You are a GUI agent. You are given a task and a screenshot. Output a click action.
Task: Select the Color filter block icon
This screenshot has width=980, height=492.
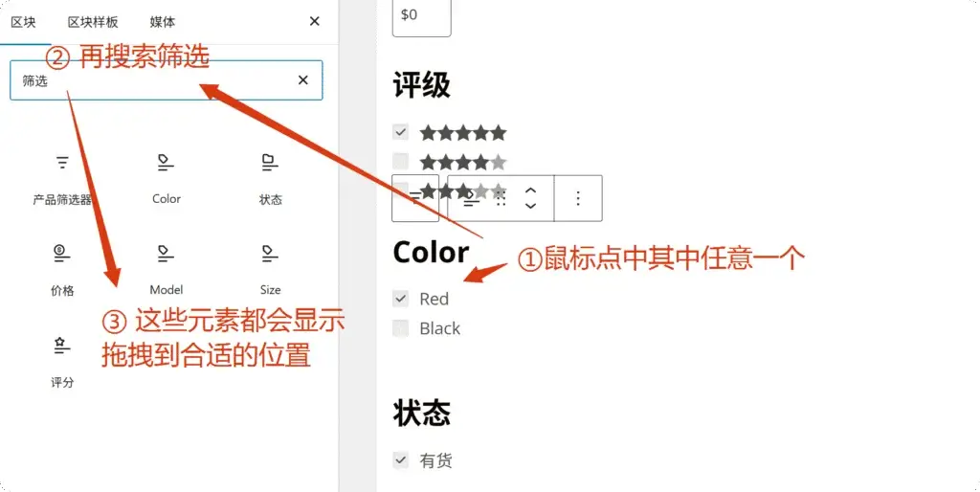(x=166, y=163)
